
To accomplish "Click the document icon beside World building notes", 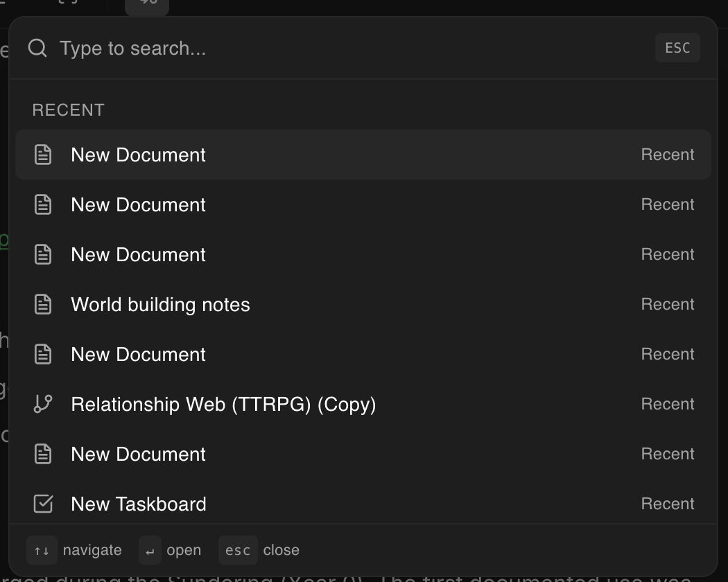I will [43, 304].
